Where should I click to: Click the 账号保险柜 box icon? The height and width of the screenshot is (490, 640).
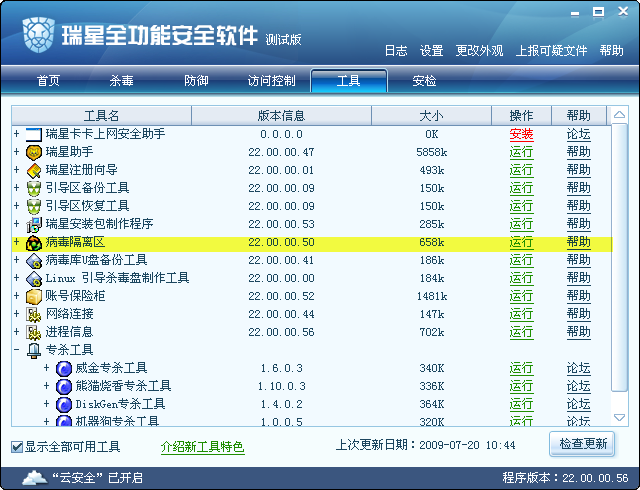(33, 296)
